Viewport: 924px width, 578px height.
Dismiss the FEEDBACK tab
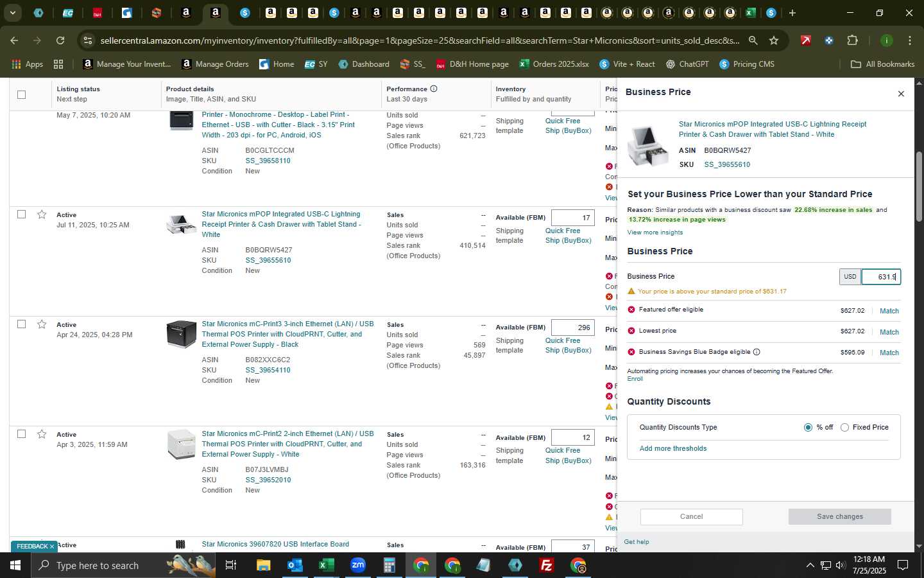51,547
